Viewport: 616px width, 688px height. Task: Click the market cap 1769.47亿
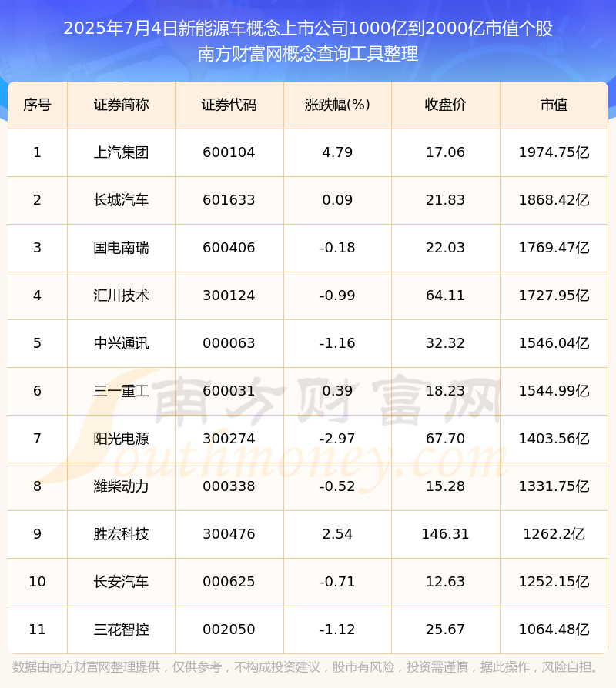click(x=554, y=248)
